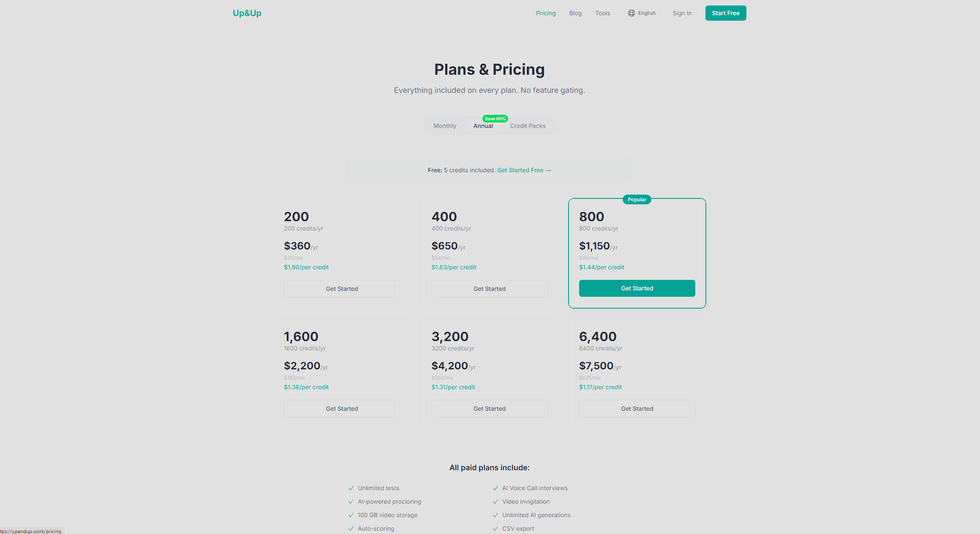Open the English language dropdown
The width and height of the screenshot is (980, 534).
tap(646, 13)
